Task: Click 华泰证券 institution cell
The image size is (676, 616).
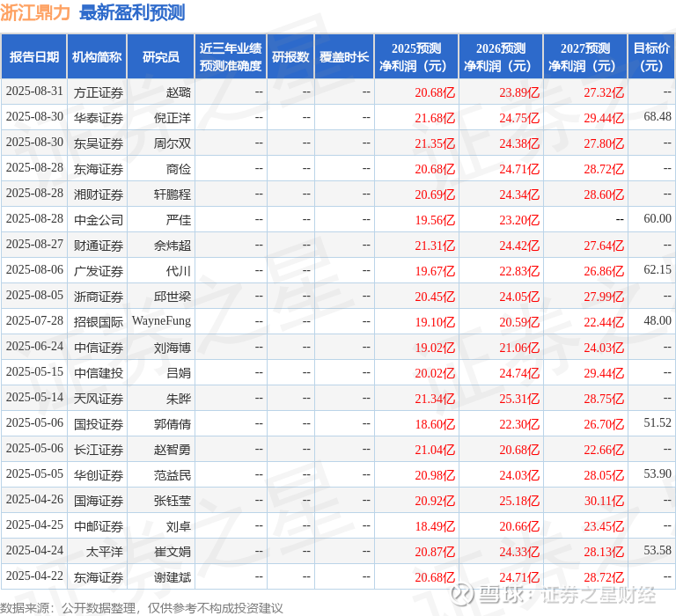Action: pyautogui.click(x=99, y=118)
